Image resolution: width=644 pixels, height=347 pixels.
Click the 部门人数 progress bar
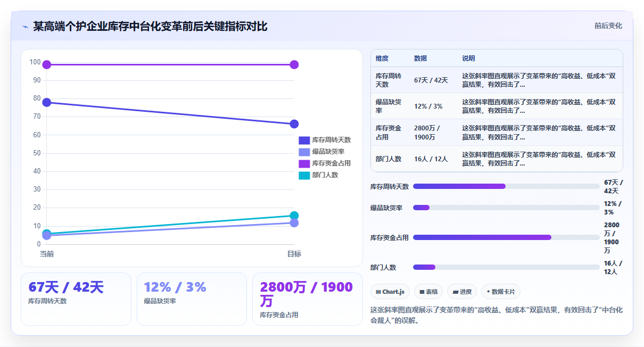pyautogui.click(x=506, y=267)
